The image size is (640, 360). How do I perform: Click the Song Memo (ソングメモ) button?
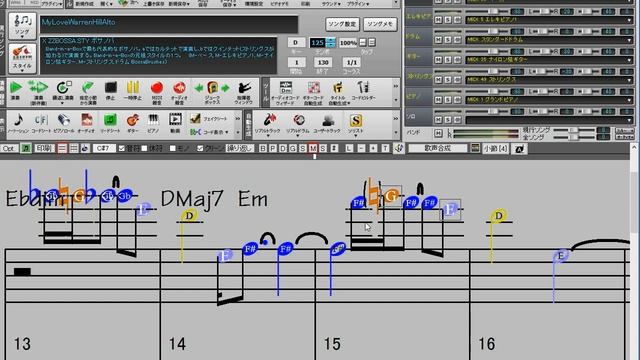[380, 24]
